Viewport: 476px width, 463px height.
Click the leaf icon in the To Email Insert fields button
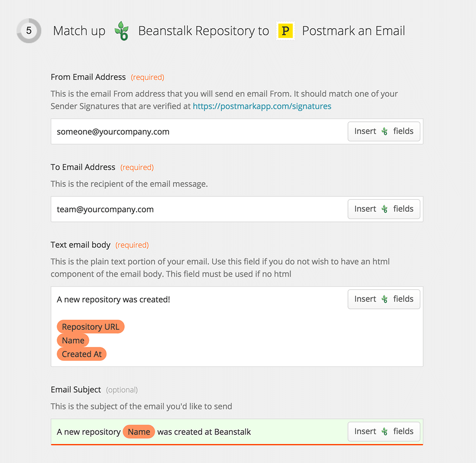point(384,209)
